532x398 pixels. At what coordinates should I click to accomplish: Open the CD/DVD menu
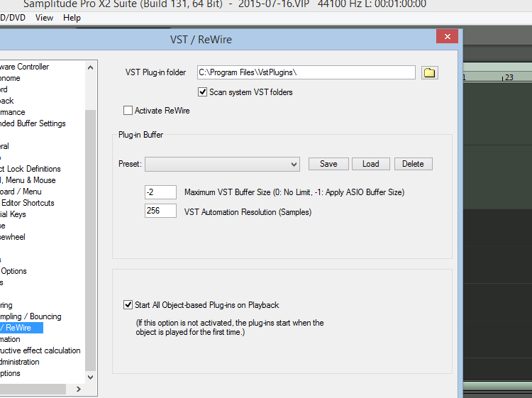pos(13,18)
